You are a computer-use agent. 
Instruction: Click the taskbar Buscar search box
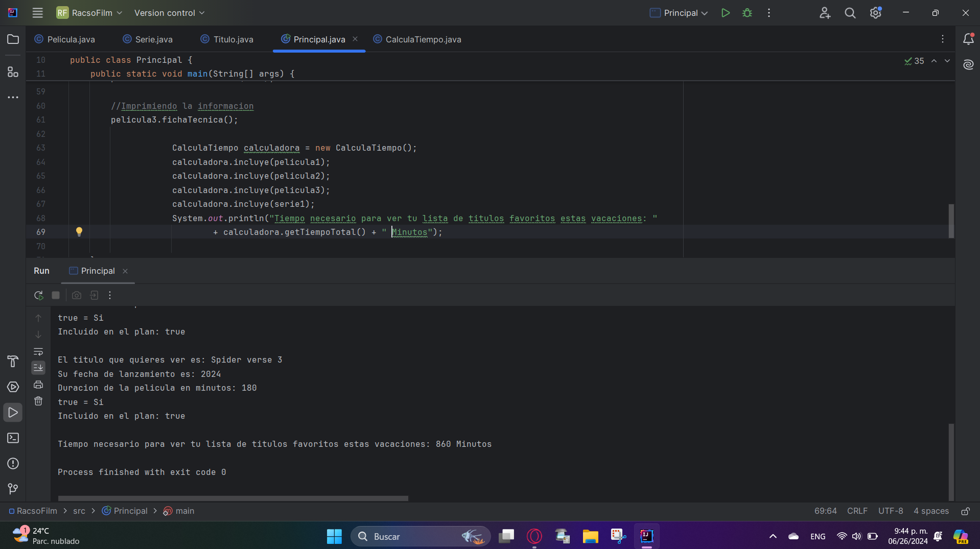coord(420,536)
